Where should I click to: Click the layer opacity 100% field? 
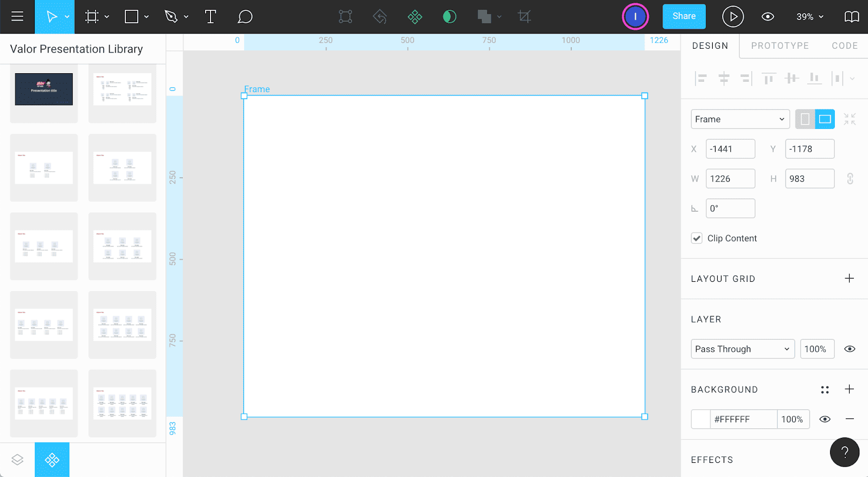817,349
